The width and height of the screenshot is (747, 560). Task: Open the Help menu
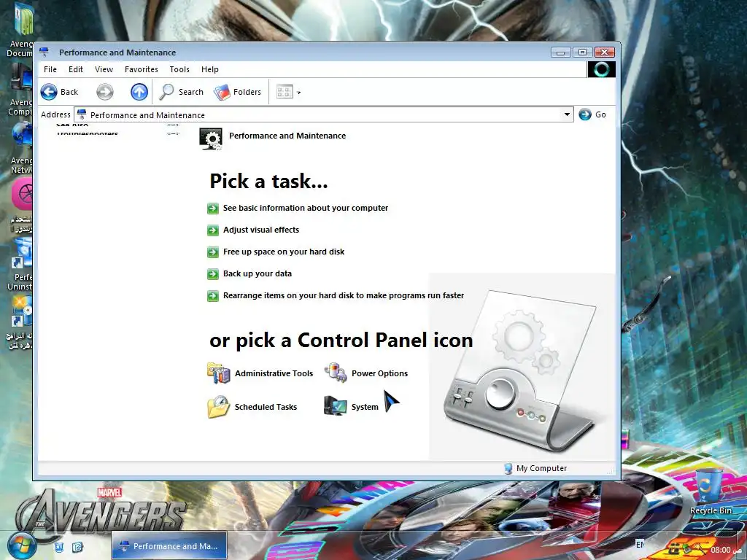[209, 69]
